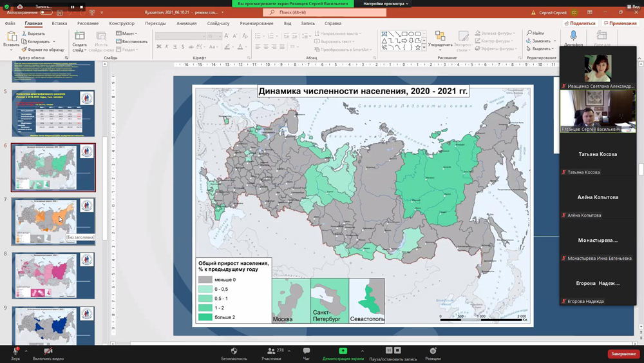Screen dimensions: 644x363
Task: Click the Диктофон microphone icon
Action: tap(573, 36)
